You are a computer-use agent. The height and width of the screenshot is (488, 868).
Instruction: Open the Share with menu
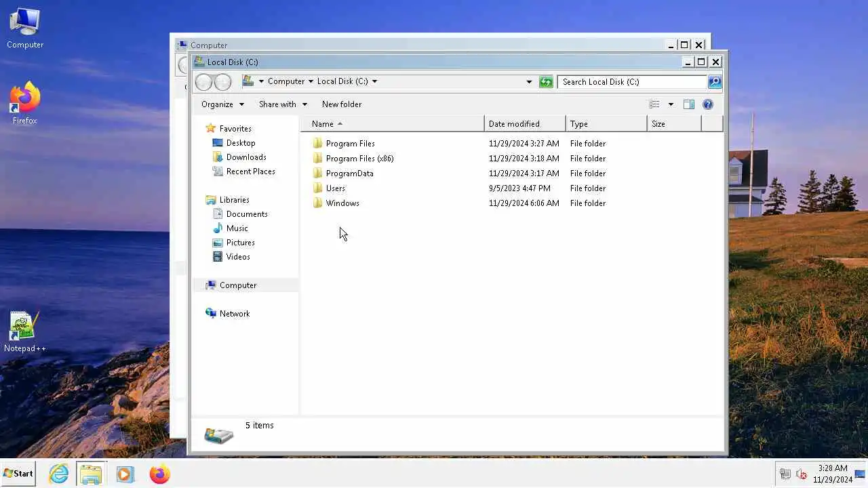283,104
